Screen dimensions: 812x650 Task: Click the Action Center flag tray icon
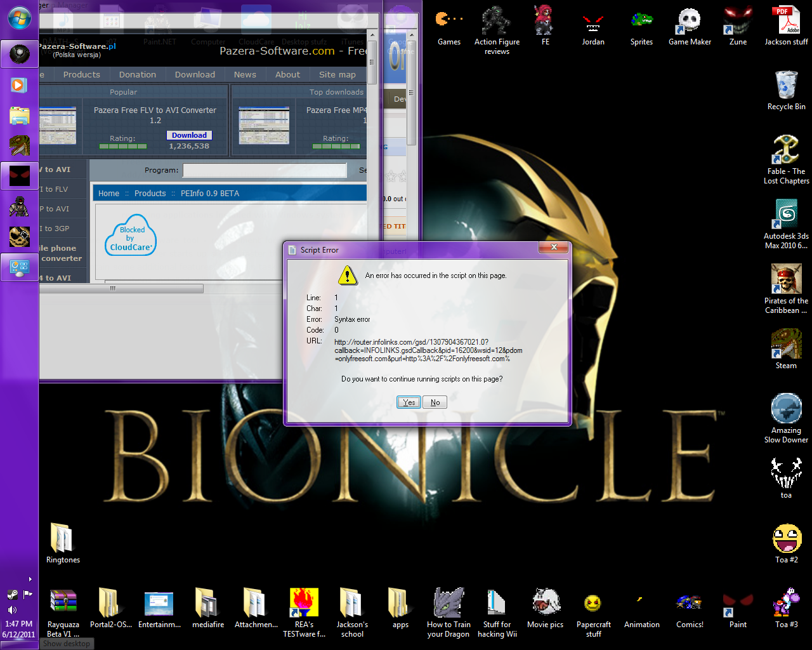pos(27,595)
